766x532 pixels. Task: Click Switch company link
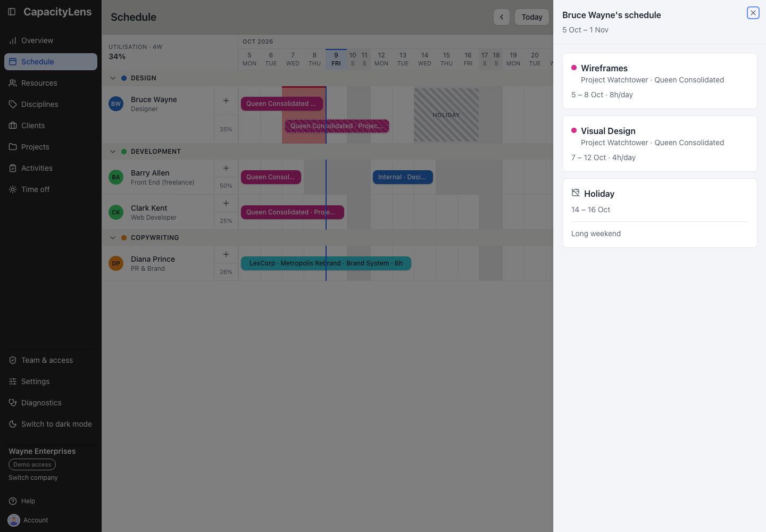click(x=33, y=478)
